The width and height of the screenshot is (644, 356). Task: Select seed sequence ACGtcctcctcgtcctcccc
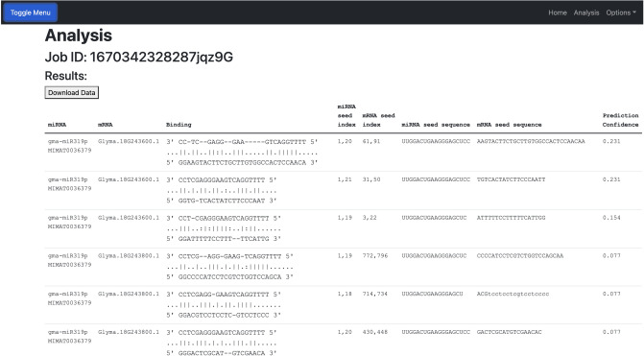coord(513,294)
